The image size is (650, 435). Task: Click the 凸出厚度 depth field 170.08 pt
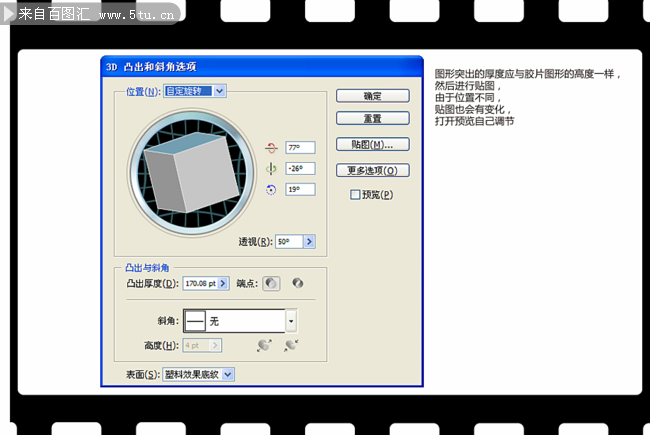(x=200, y=283)
